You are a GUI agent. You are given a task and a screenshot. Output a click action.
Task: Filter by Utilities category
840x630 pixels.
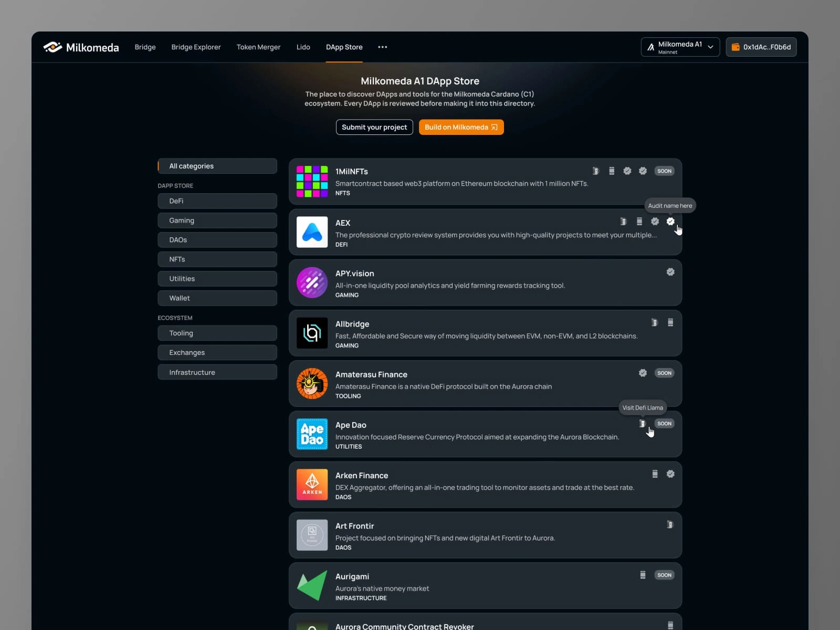[x=217, y=279]
